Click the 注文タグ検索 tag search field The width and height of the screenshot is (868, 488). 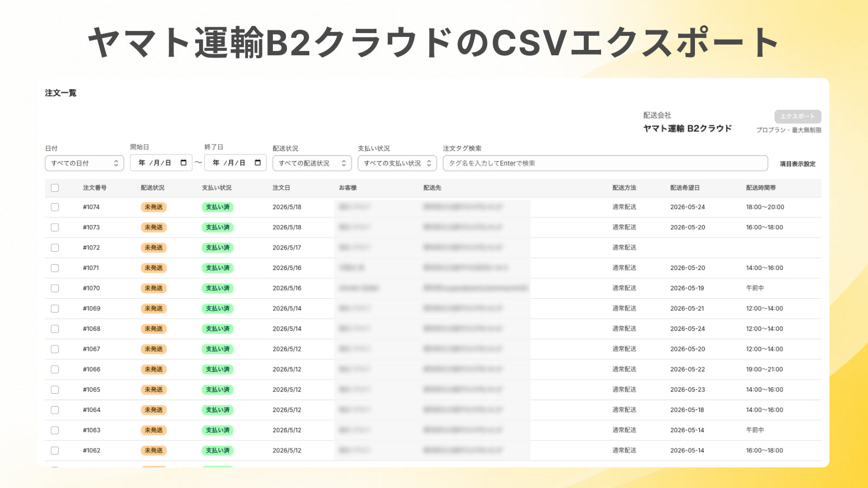click(x=605, y=163)
